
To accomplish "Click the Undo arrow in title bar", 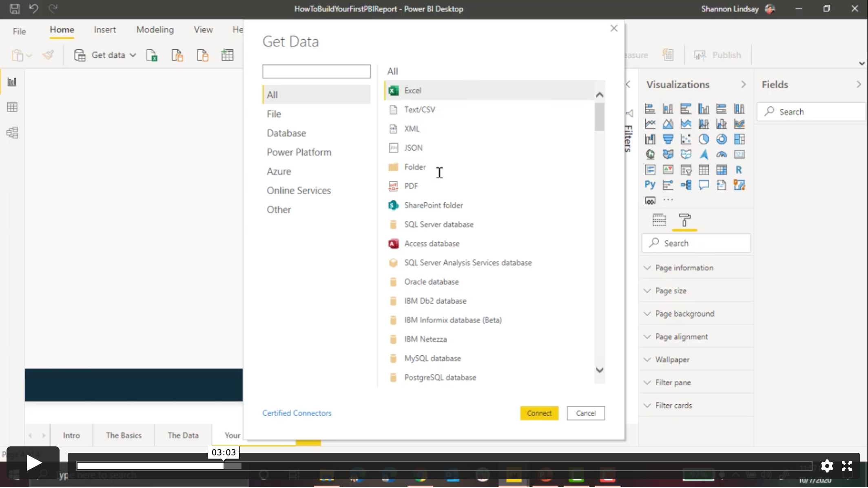I will (33, 9).
